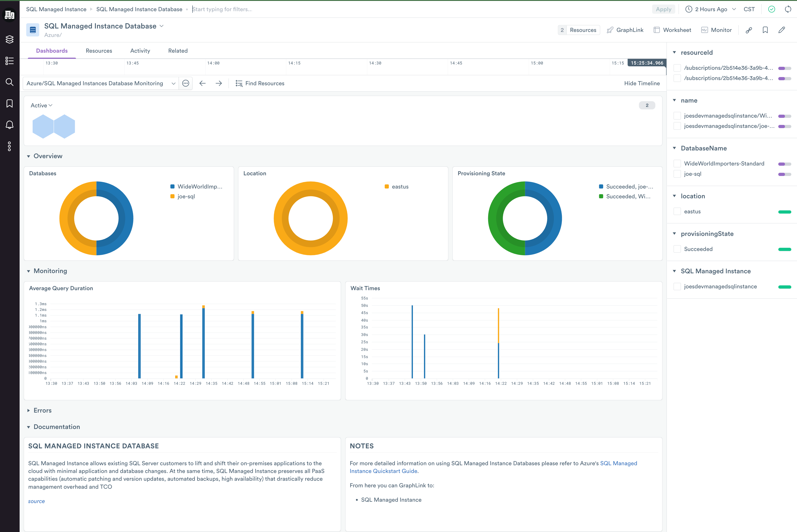Switch to the Related tab
The image size is (797, 532).
tap(178, 51)
